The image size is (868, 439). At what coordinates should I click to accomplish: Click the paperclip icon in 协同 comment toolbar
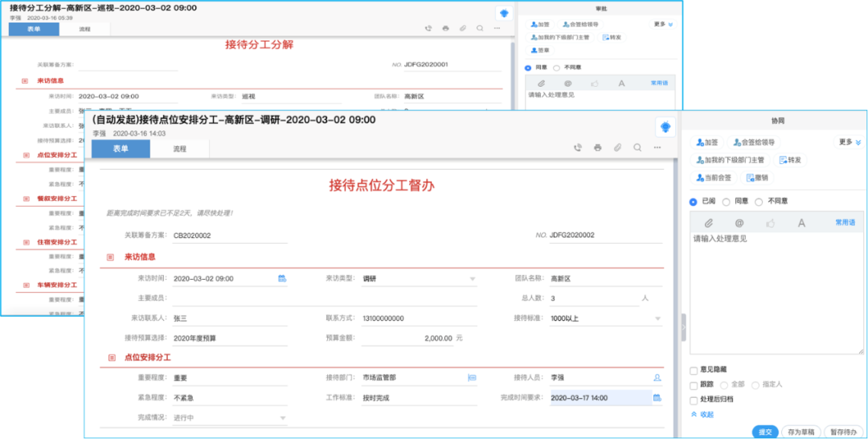point(708,223)
